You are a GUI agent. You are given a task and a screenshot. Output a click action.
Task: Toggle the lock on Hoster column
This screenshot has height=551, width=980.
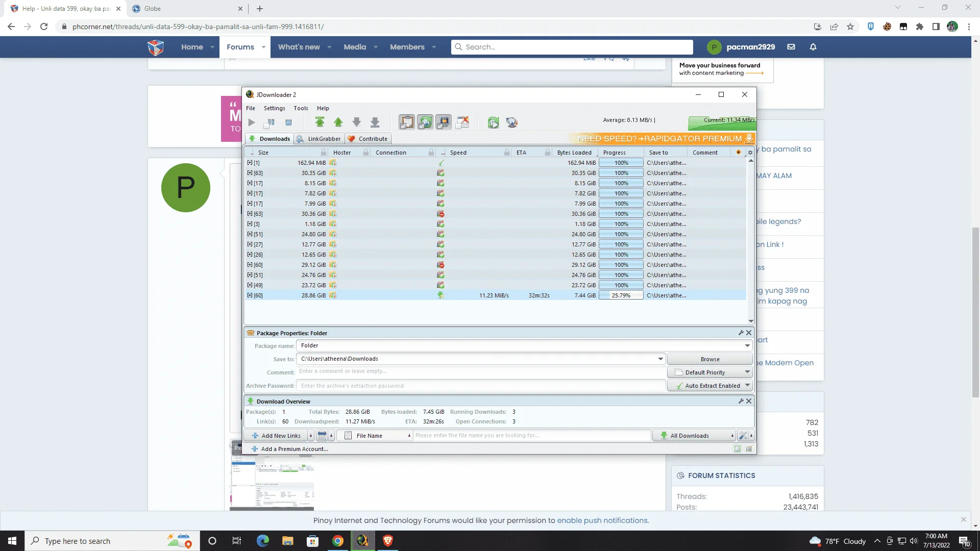[x=366, y=153]
